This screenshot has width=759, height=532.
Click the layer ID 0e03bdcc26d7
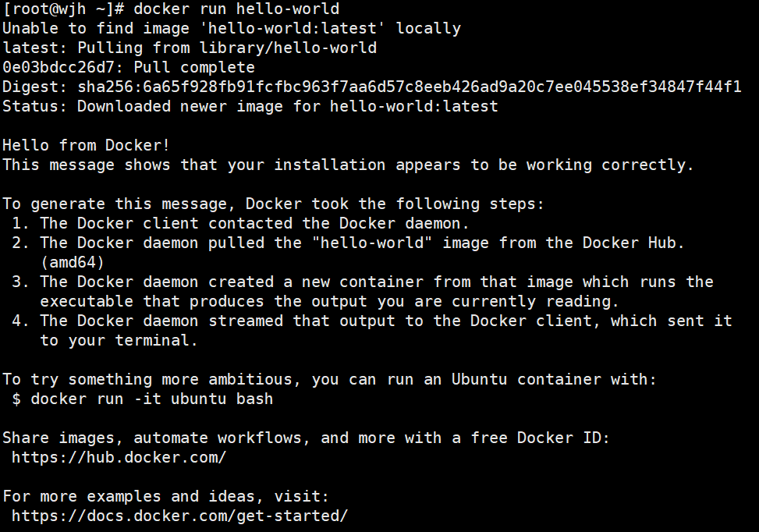click(59, 67)
